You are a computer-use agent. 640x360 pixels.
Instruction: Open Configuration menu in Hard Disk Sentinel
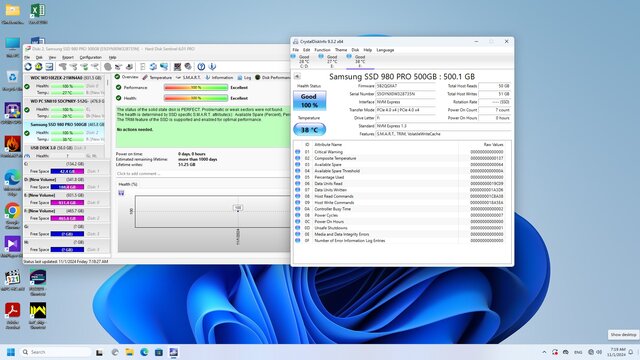click(x=91, y=57)
